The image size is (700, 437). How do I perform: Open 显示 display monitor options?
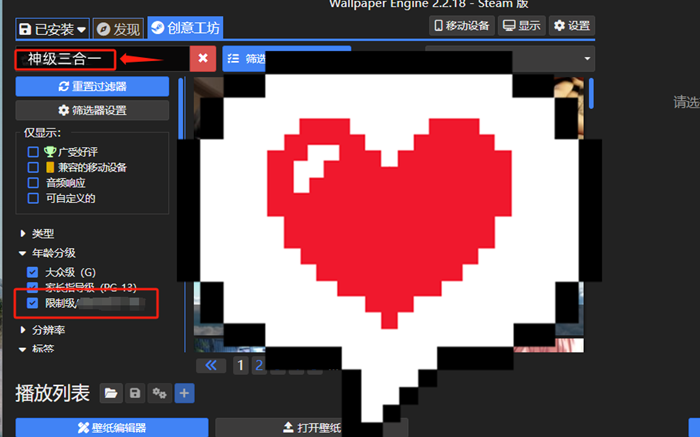point(522,25)
